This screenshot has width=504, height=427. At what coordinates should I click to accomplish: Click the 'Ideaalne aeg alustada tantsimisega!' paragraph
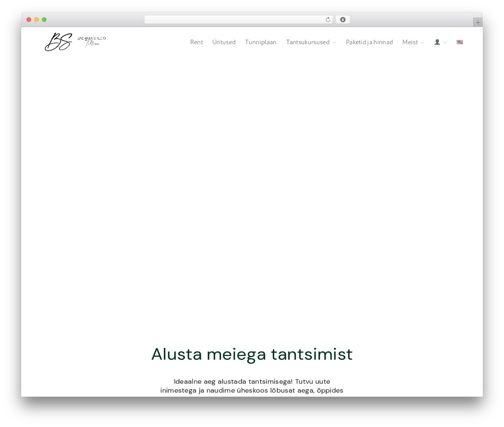coord(252,386)
